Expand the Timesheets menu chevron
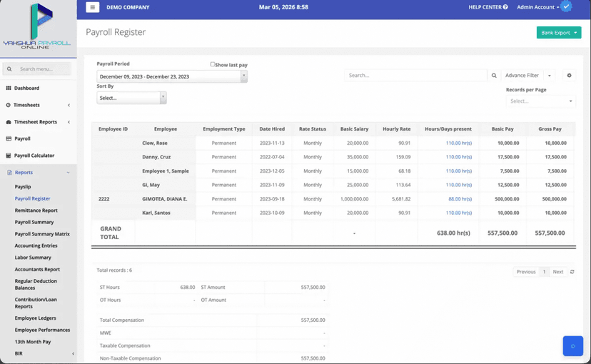Image resolution: width=591 pixels, height=364 pixels. pyautogui.click(x=69, y=105)
